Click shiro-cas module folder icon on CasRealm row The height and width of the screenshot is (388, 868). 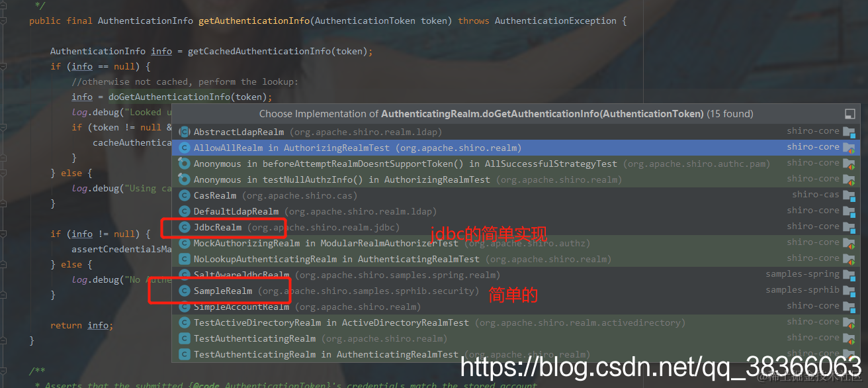(x=849, y=195)
